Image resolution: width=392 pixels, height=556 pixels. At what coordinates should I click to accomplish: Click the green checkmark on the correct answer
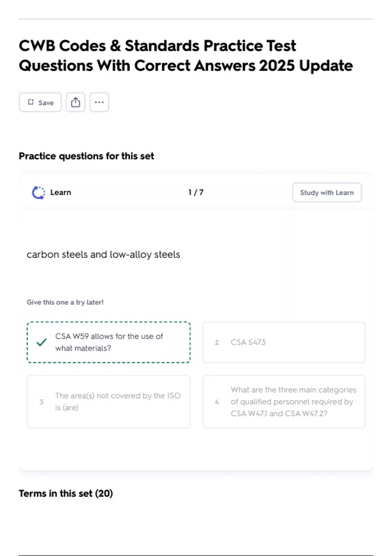pos(41,342)
